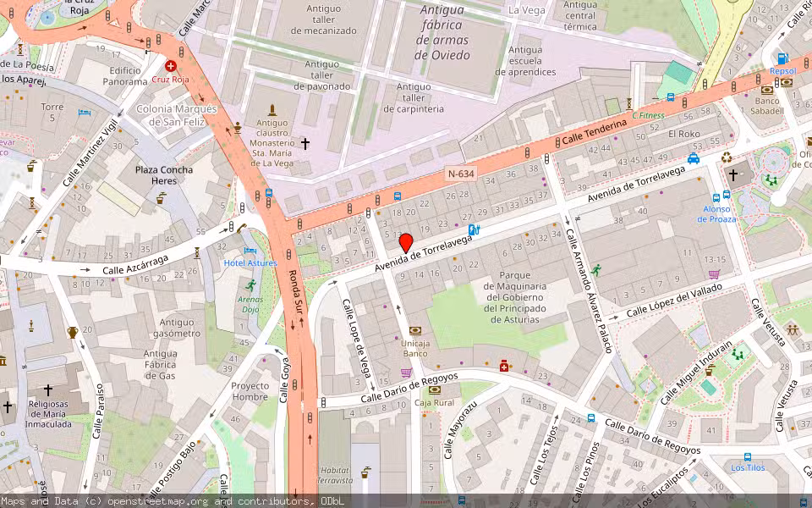
Task: Click the bus stop icon beside N-634 shield
Action: (398, 196)
